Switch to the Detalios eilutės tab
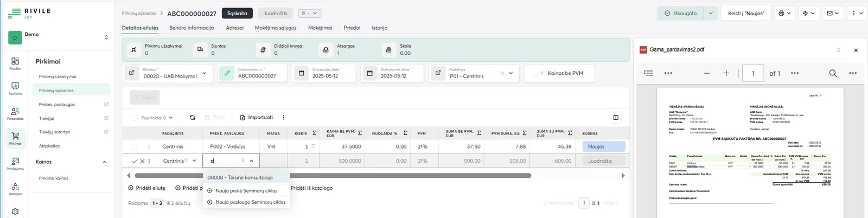This screenshot has width=868, height=218. point(140,28)
